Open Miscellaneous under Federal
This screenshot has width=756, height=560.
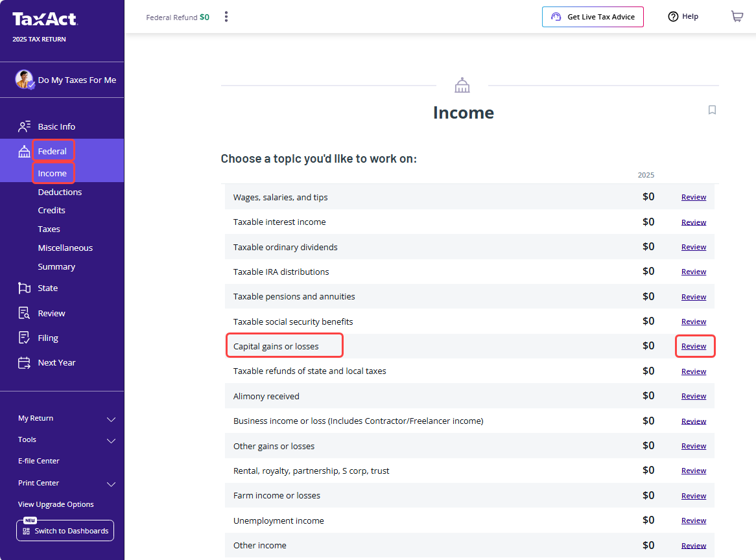click(65, 248)
